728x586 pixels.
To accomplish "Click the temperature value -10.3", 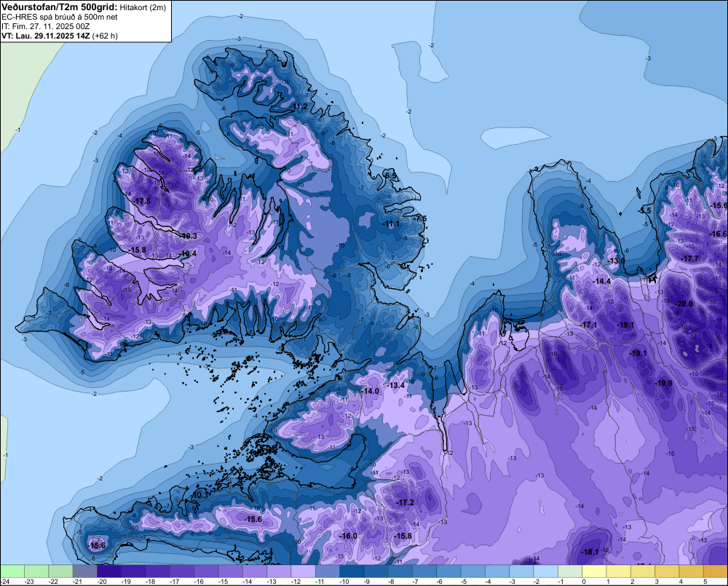I will pyautogui.click(x=199, y=495).
